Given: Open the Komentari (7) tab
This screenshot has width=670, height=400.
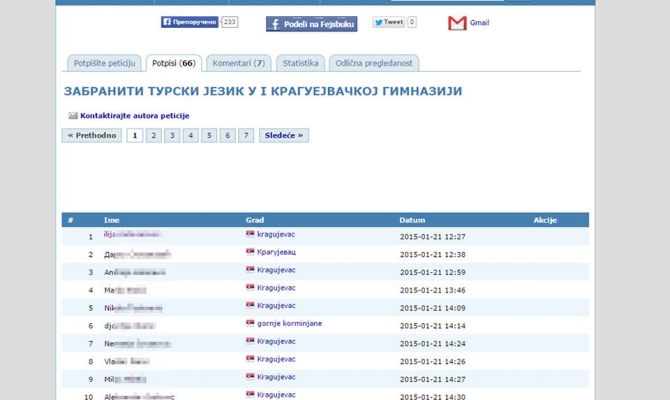Looking at the screenshot, I should (x=239, y=63).
